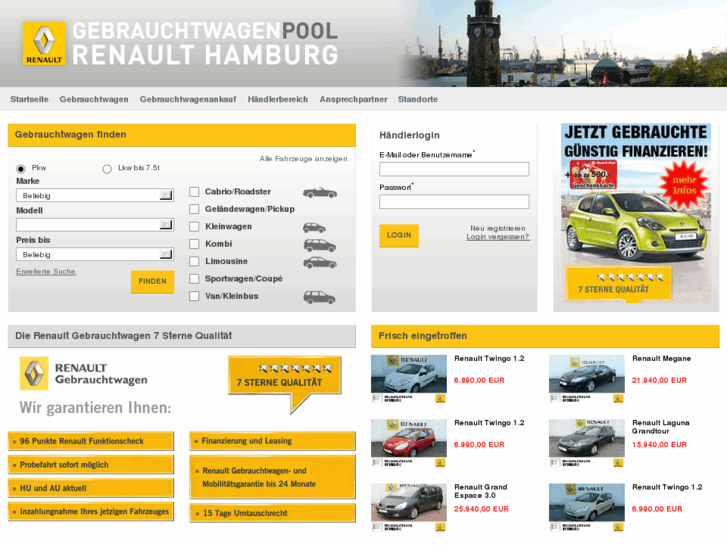Open the Modell dropdown
The image size is (727, 545).
pyautogui.click(x=95, y=225)
